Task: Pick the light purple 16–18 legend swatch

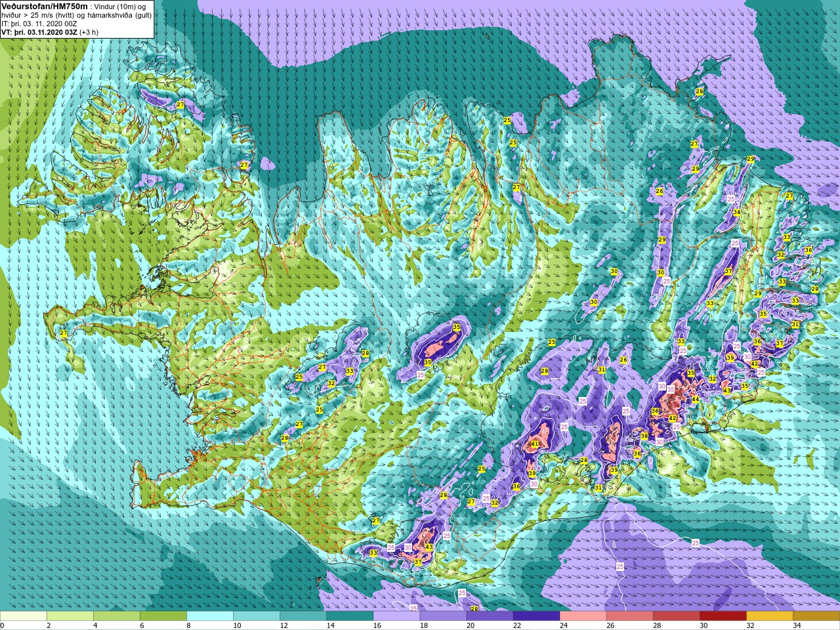Action: click(x=396, y=616)
